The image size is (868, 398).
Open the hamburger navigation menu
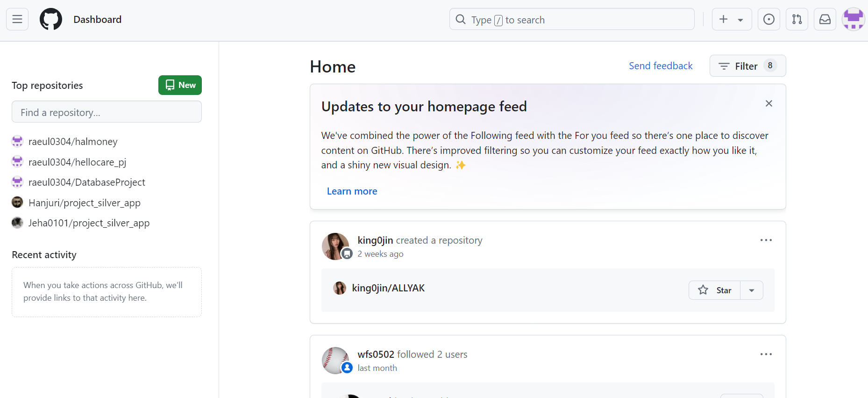coord(17,19)
